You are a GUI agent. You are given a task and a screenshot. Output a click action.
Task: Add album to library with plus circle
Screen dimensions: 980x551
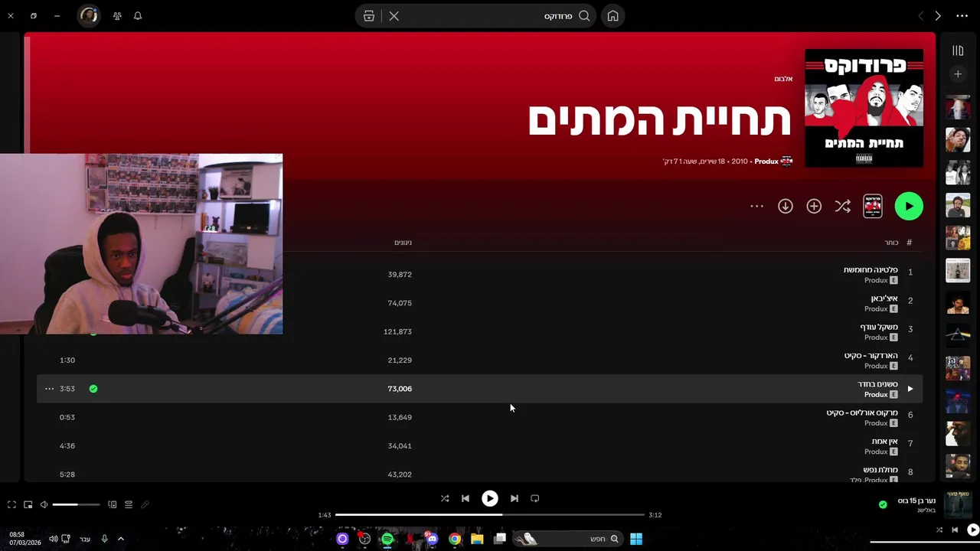(x=814, y=206)
